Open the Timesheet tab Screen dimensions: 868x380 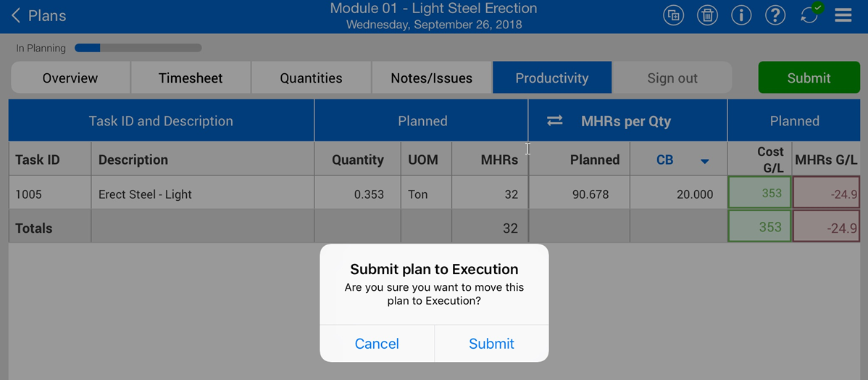click(191, 78)
